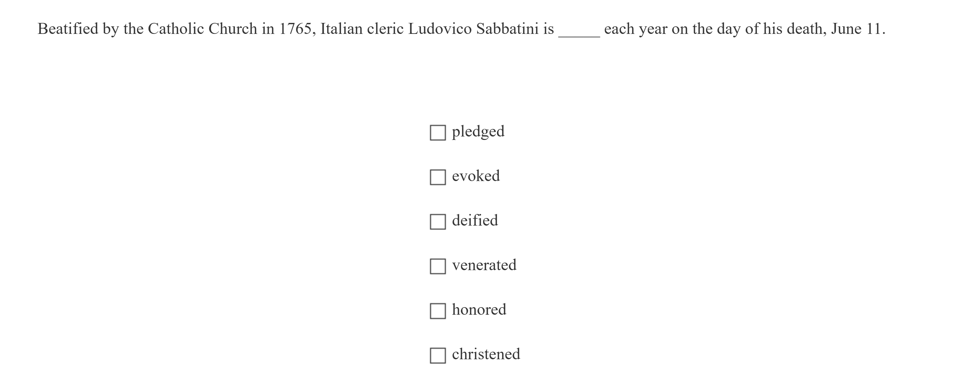Click 'Catholic Church' in the question
Image resolution: width=980 pixels, height=374 pixels.
tap(202, 29)
